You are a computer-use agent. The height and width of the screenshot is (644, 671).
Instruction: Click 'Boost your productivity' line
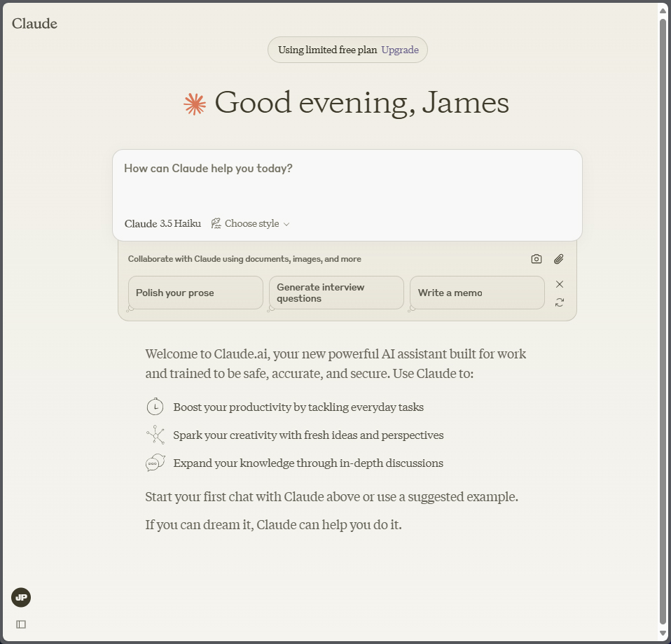(298, 407)
